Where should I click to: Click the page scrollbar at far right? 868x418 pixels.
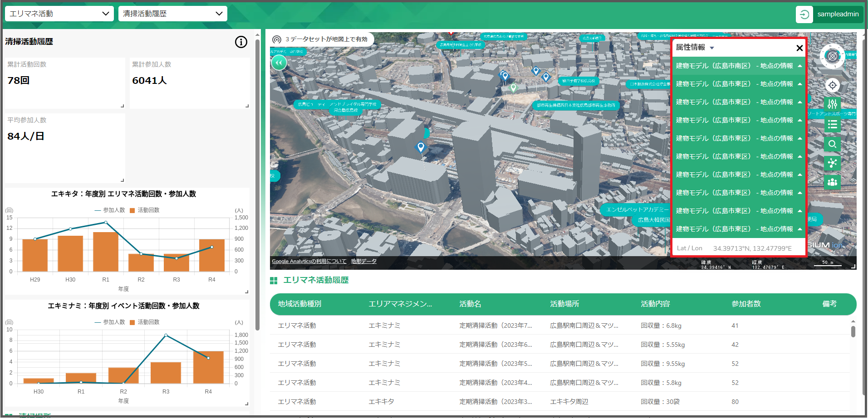pyautogui.click(x=864, y=218)
